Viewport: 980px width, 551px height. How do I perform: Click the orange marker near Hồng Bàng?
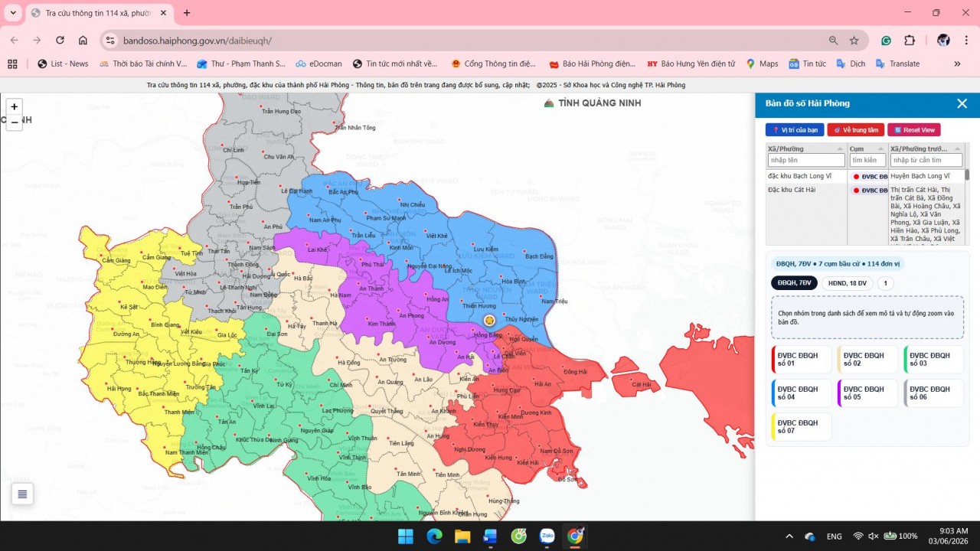(x=489, y=320)
